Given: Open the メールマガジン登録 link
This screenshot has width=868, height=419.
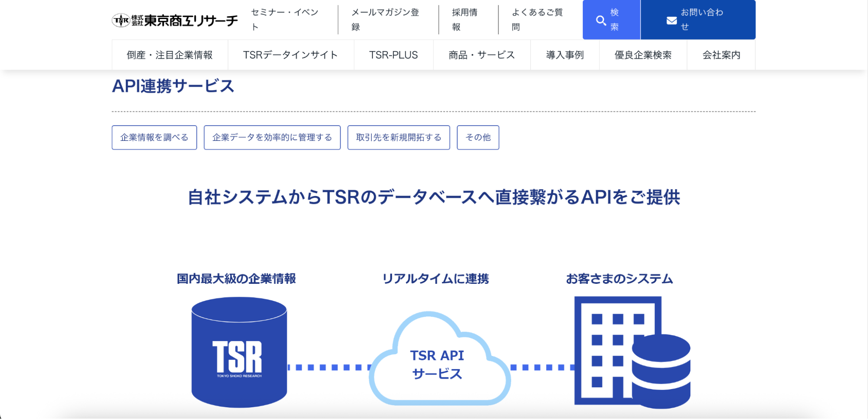Looking at the screenshot, I should pyautogui.click(x=386, y=20).
